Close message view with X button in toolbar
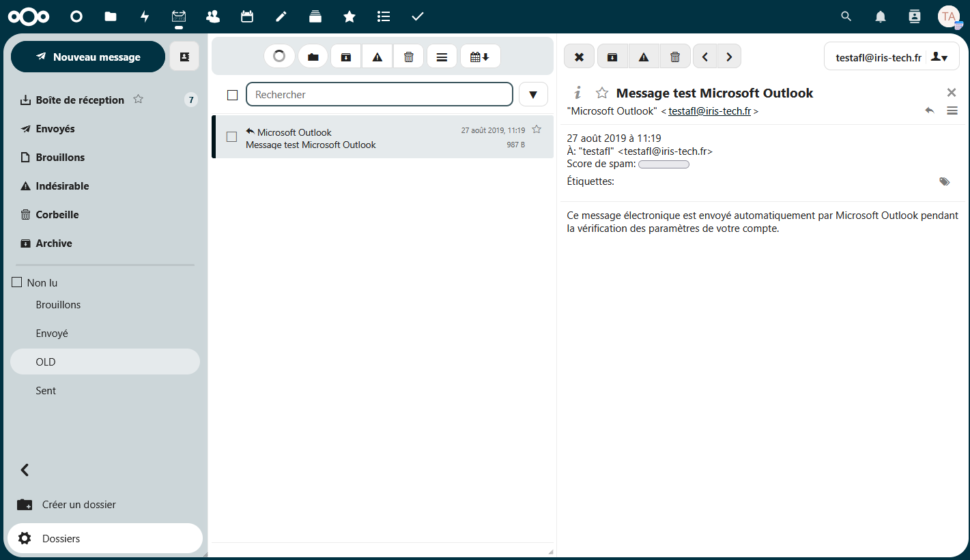The image size is (970, 560). [x=580, y=57]
